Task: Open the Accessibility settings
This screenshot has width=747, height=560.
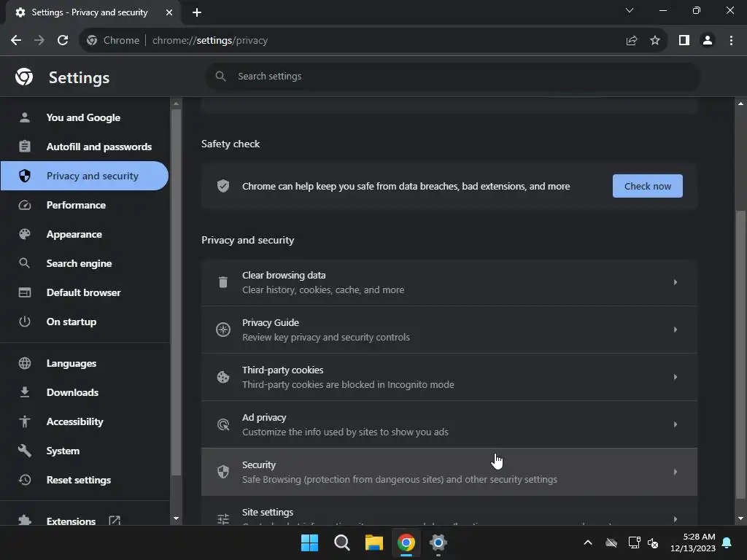Action: click(85, 421)
